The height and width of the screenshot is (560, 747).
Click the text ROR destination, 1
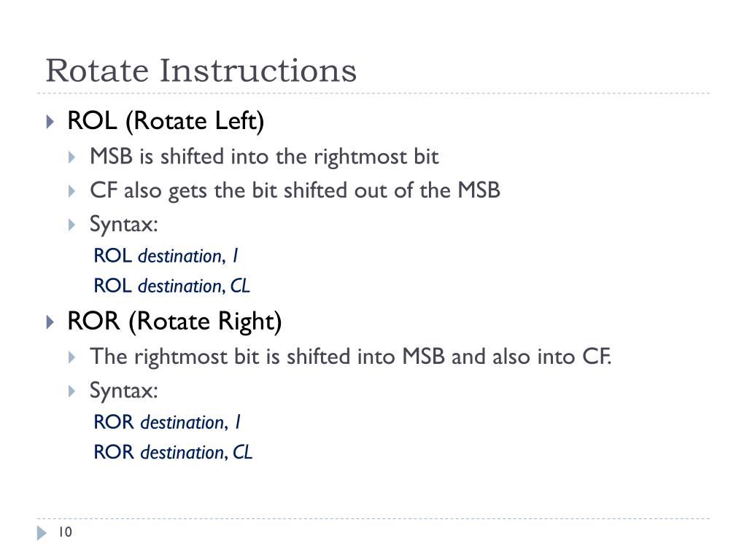coord(167,422)
